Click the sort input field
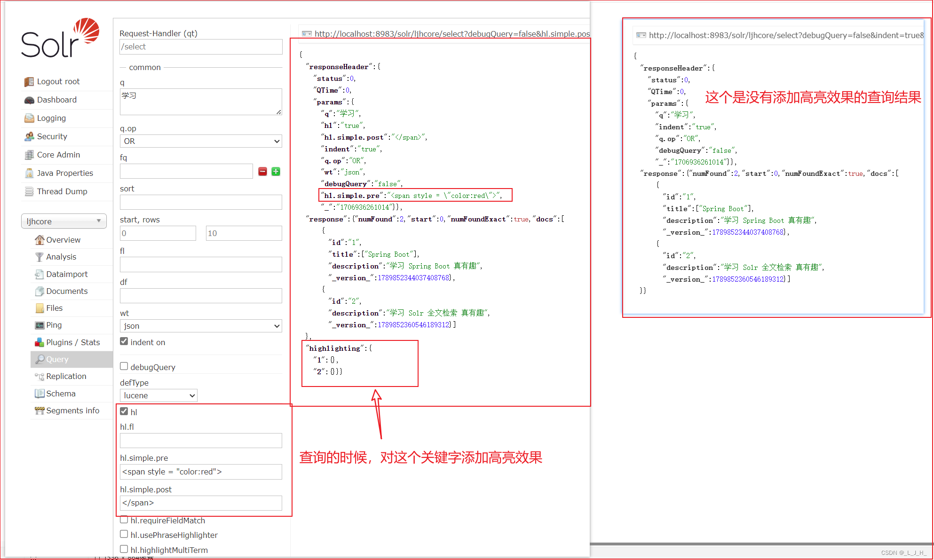The image size is (934, 560). (201, 202)
